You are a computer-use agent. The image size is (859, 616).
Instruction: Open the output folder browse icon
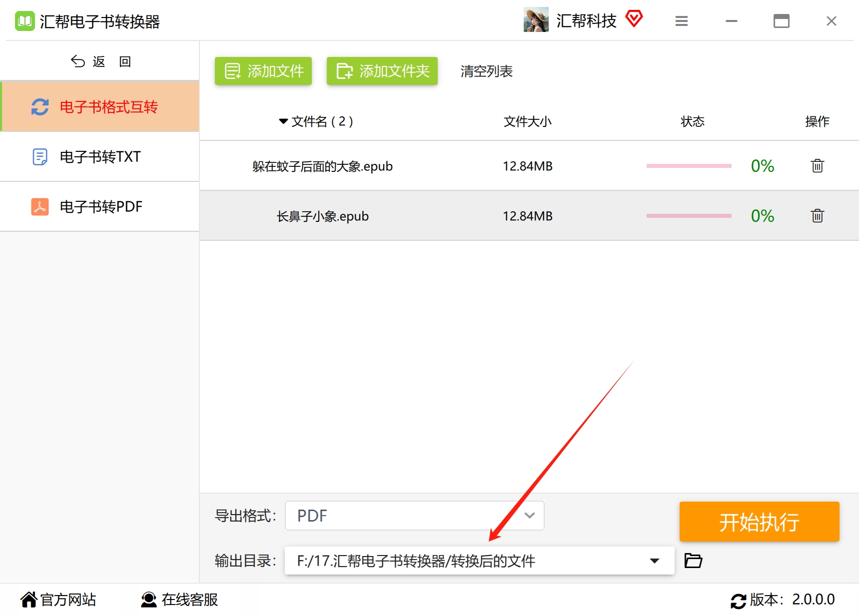693,561
